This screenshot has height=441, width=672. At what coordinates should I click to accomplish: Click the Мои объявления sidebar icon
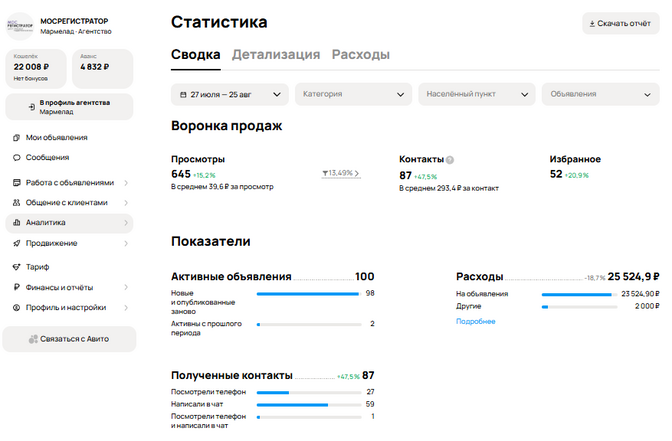(x=16, y=138)
